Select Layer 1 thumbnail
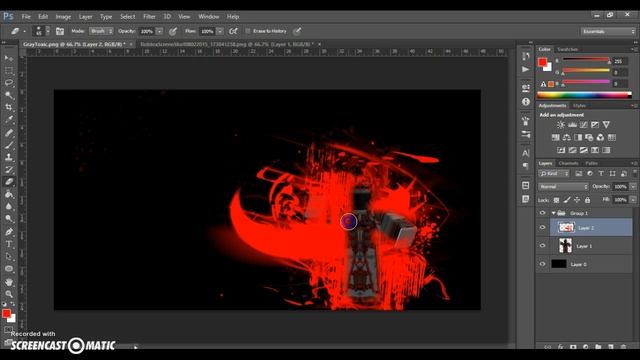Screen dimensions: 640x360 (x=565, y=246)
